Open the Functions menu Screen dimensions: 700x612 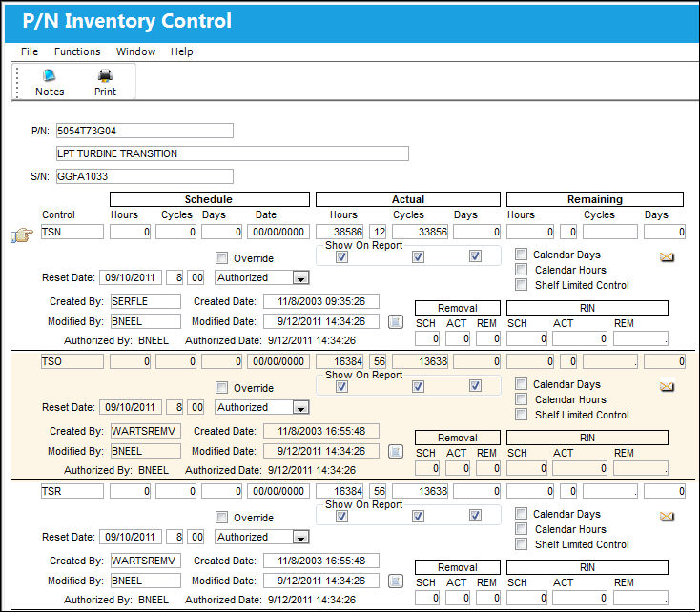pos(77,51)
